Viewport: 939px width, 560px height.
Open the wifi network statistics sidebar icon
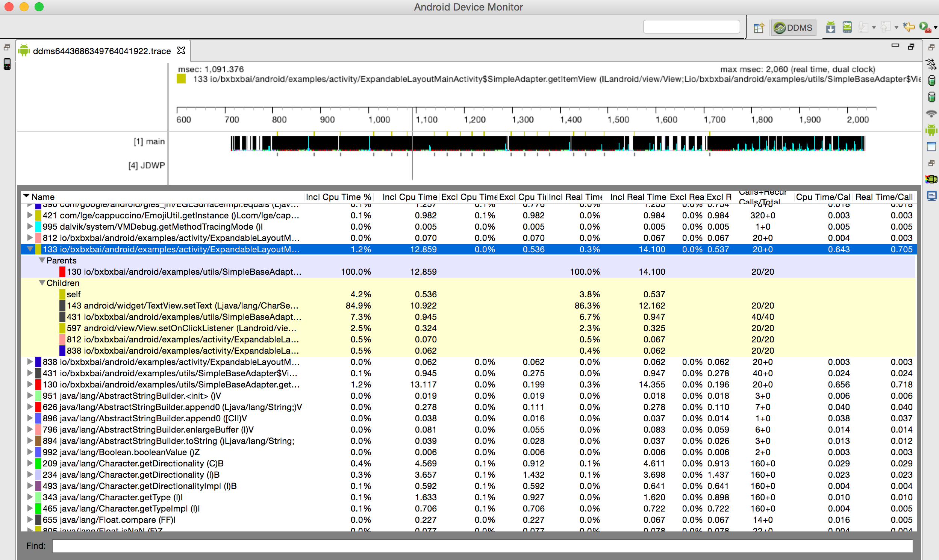tap(931, 114)
